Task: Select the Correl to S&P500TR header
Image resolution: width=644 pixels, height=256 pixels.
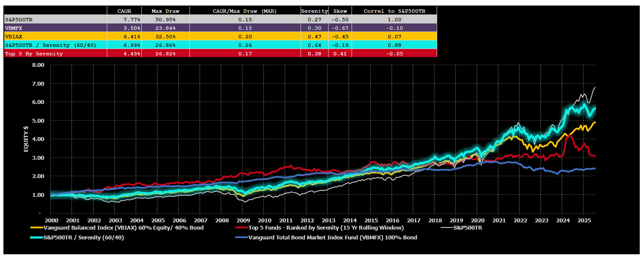Action: pyautogui.click(x=394, y=11)
